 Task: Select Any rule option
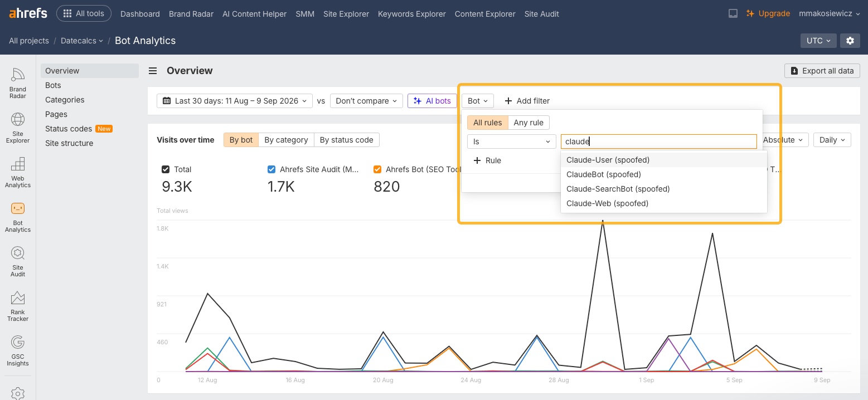coord(528,123)
